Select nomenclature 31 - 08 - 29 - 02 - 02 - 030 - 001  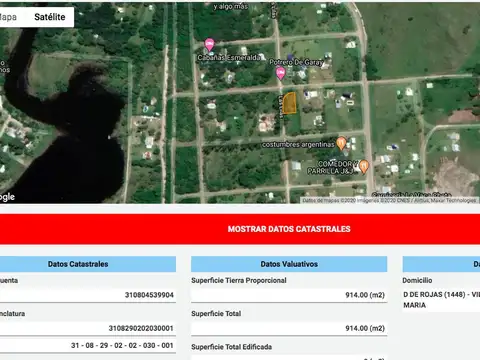tap(122, 345)
